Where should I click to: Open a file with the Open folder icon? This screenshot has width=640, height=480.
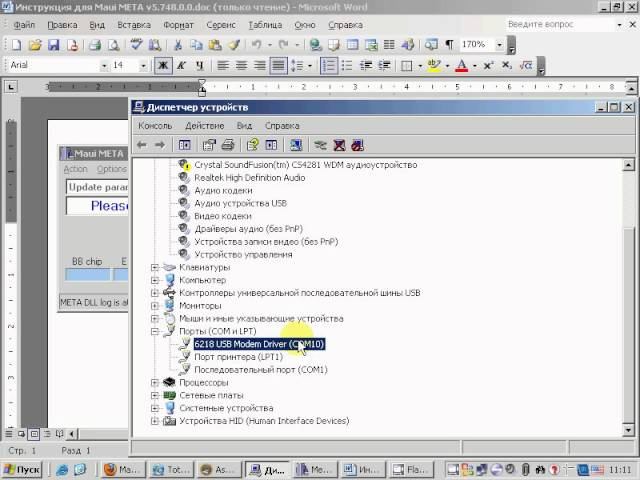(x=35, y=44)
